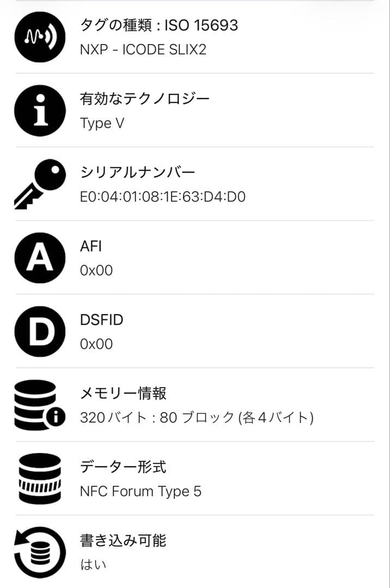
Task: Click the writable refresh-arrow icon
Action: pos(39,550)
